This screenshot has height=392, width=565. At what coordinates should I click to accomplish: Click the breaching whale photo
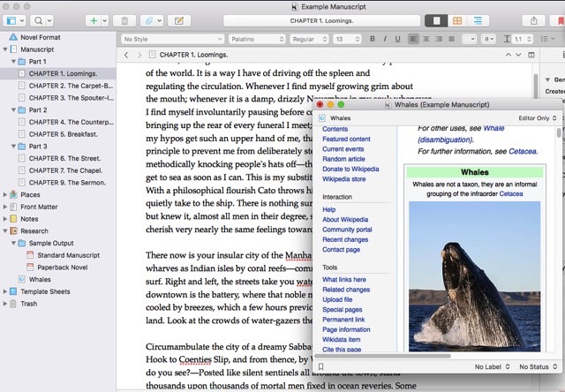pyautogui.click(x=475, y=276)
